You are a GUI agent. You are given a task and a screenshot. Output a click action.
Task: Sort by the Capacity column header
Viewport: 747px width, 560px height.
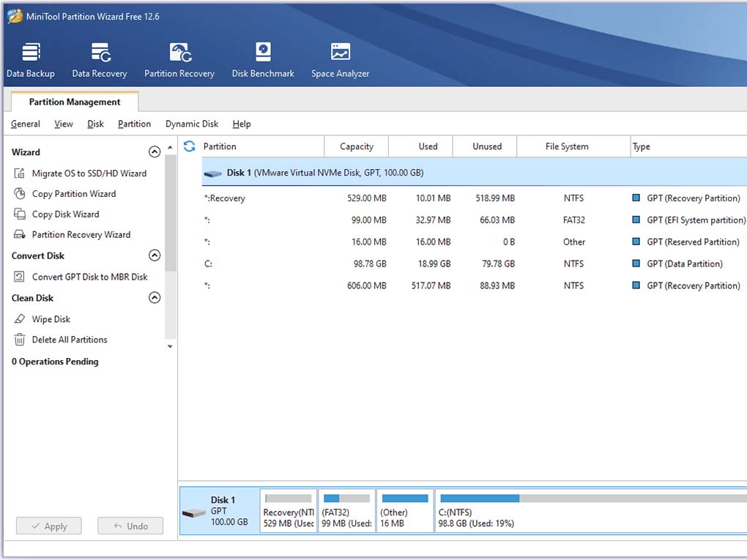[357, 146]
